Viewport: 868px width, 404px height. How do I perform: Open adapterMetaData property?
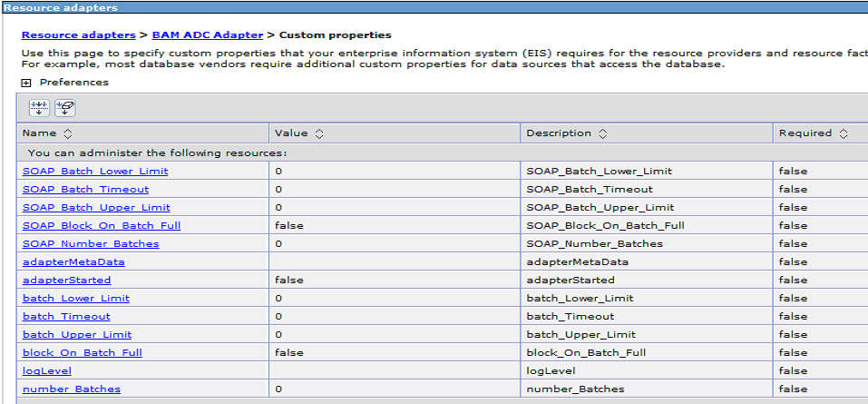click(73, 262)
